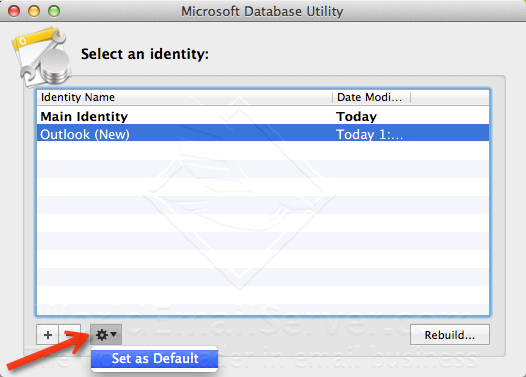Choose Set as Default menu item
Image resolution: width=526 pixels, height=377 pixels.
tap(155, 359)
